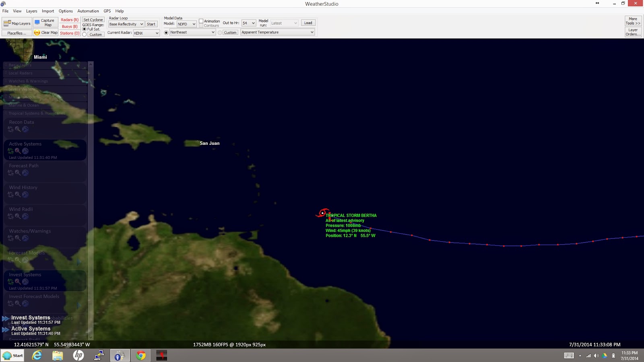Viewport: 644px width, 362px height.
Task: Select the Custom GOES range radio button
Action: [x=85, y=35]
